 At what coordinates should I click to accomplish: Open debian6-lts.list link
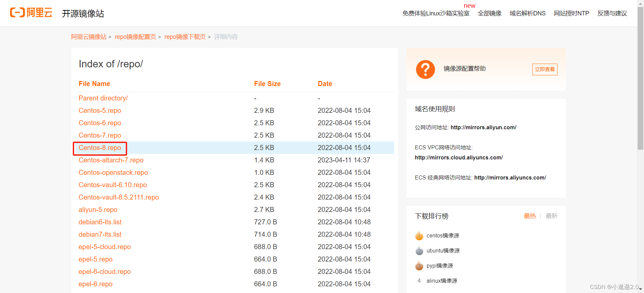pos(100,222)
